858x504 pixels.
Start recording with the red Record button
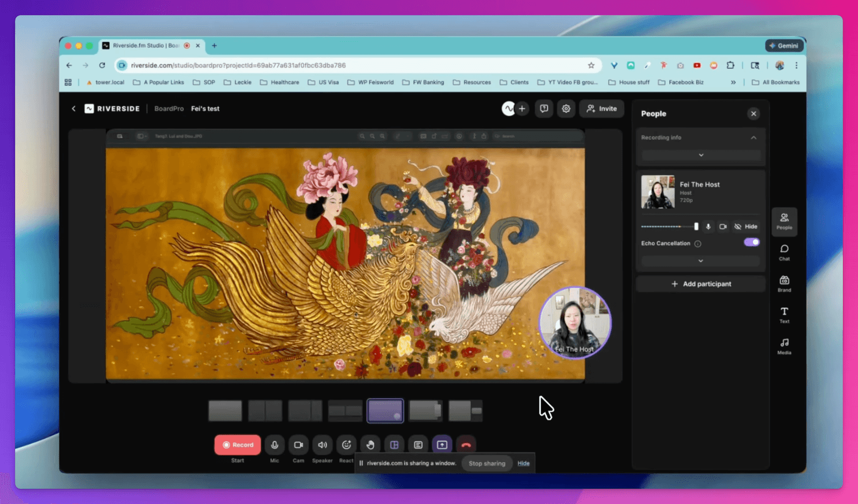click(x=238, y=444)
